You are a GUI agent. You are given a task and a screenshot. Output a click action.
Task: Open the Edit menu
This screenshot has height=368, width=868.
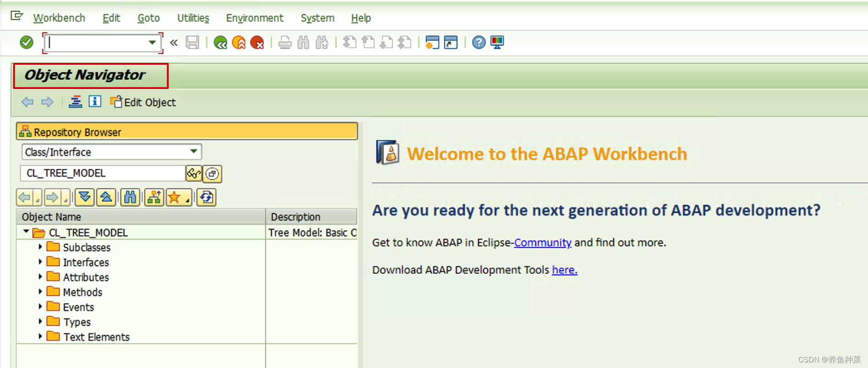pos(111,18)
